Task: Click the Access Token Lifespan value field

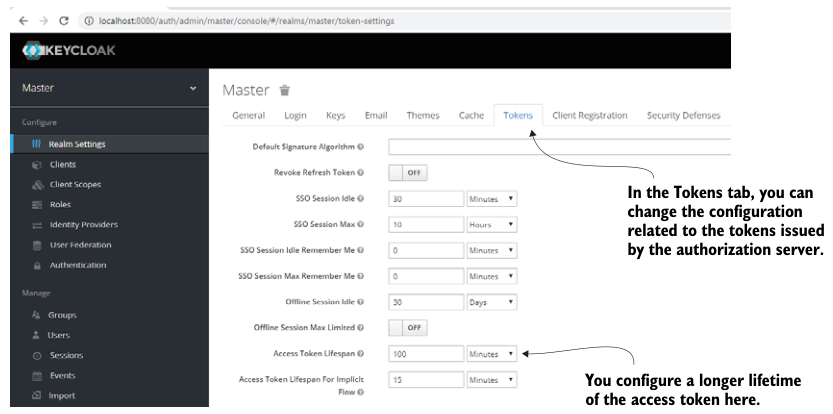Action: (x=426, y=354)
